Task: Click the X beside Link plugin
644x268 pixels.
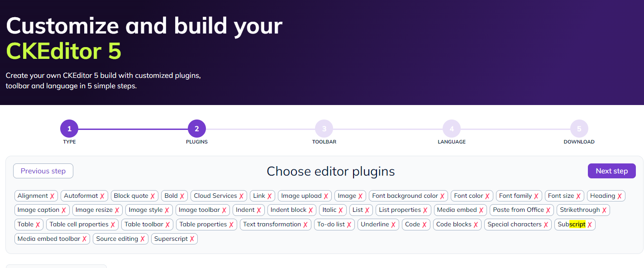Action: [270, 196]
